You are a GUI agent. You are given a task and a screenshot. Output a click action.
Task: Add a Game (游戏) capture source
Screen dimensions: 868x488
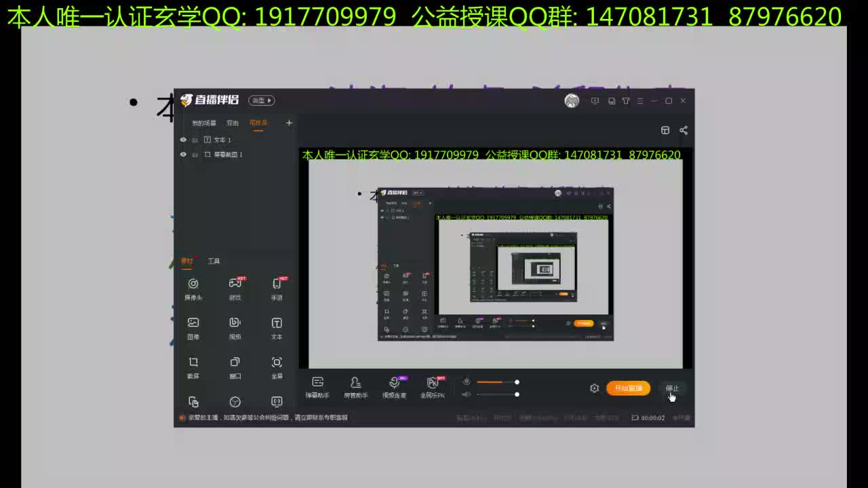tap(235, 289)
